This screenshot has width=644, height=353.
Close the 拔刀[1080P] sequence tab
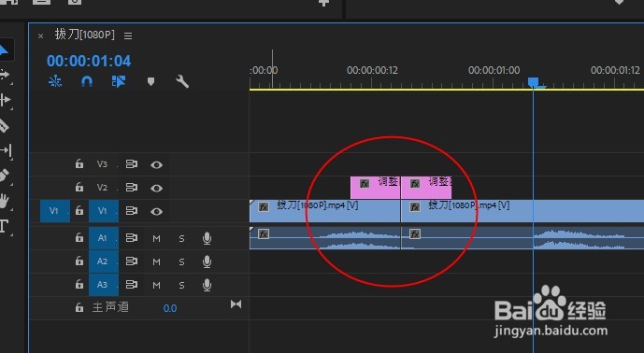41,36
